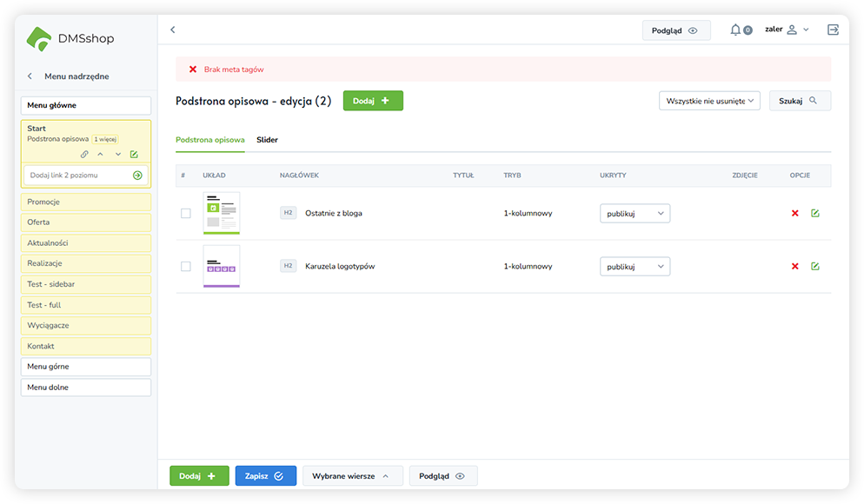Click the link chain icon under Start
This screenshot has height=504, width=864.
(84, 155)
